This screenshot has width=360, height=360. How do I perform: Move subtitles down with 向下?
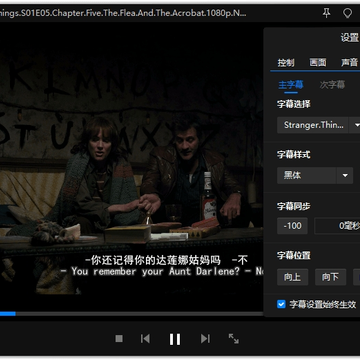click(331, 277)
